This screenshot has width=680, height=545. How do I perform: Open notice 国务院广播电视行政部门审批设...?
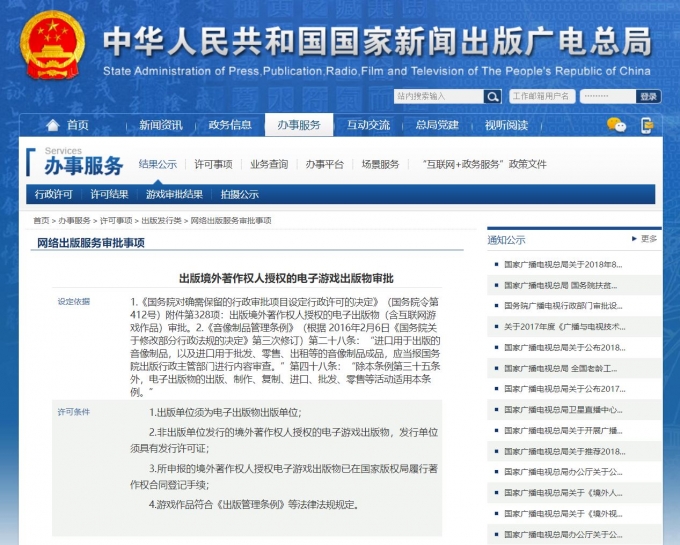(x=563, y=306)
